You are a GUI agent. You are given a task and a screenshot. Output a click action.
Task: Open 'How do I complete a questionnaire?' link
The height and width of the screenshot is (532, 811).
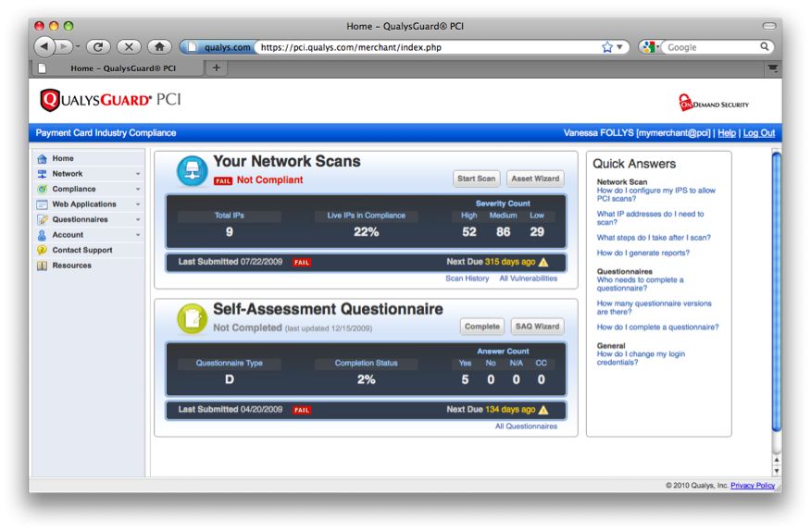657,327
